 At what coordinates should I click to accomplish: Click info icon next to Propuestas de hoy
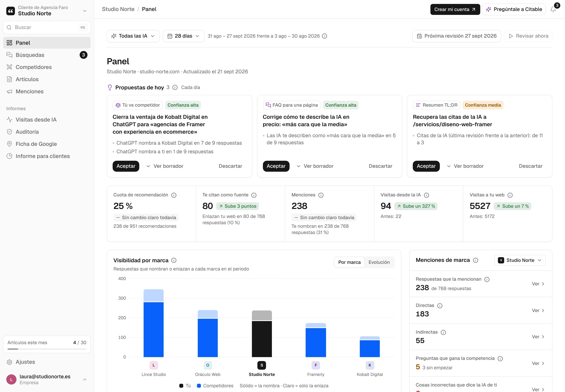pos(175,87)
